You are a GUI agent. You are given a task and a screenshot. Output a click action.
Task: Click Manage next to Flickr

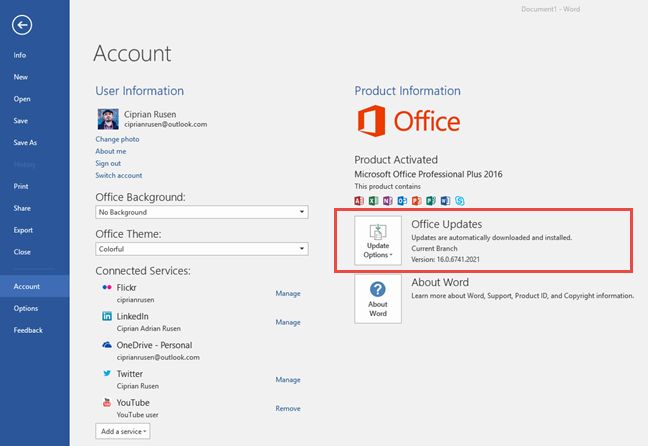click(288, 293)
